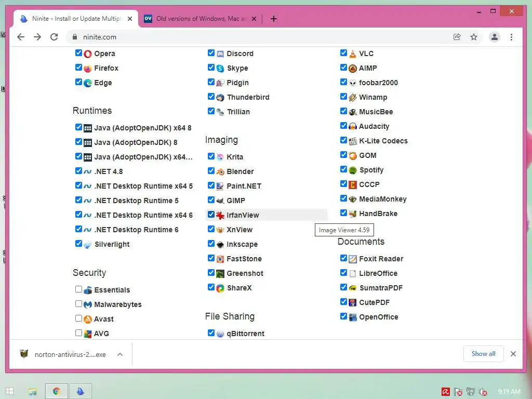532x399 pixels.
Task: Open Chrome from the taskbar
Action: click(57, 392)
